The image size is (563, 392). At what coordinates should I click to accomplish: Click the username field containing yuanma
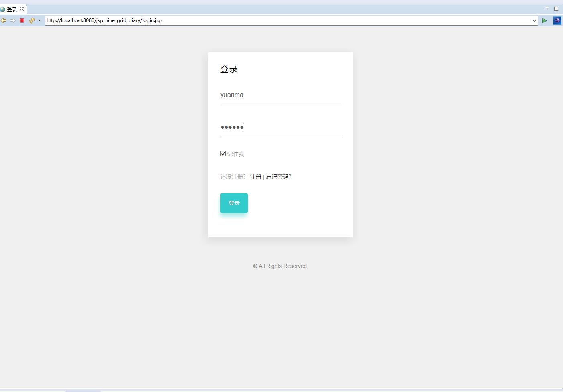280,95
